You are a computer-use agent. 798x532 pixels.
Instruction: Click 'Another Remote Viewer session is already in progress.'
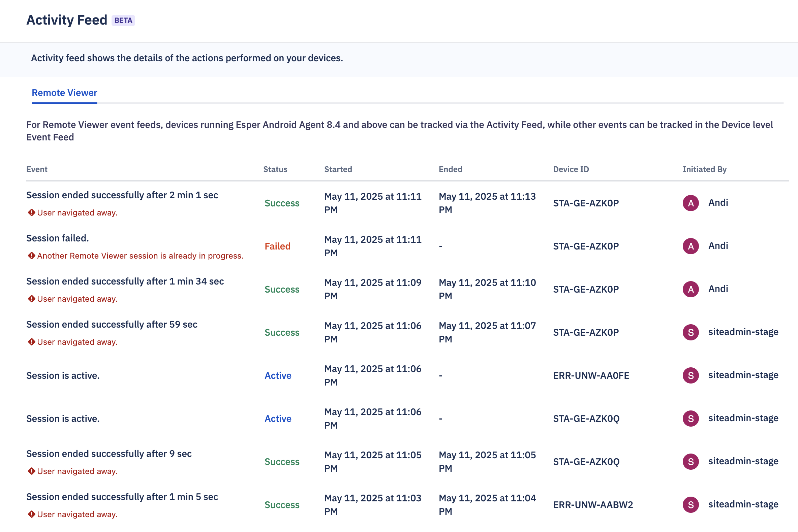(140, 256)
